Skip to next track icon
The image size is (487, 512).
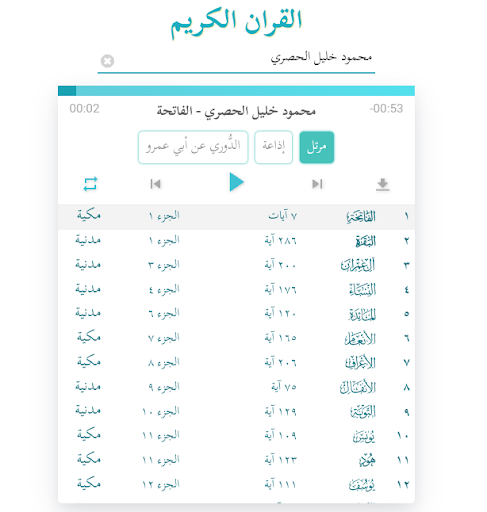317,184
